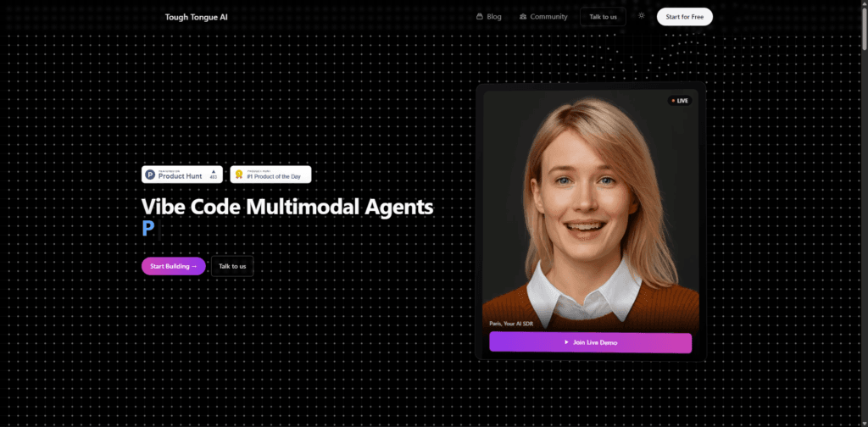Click the Blog icon in the navbar
The image size is (868, 427).
480,16
